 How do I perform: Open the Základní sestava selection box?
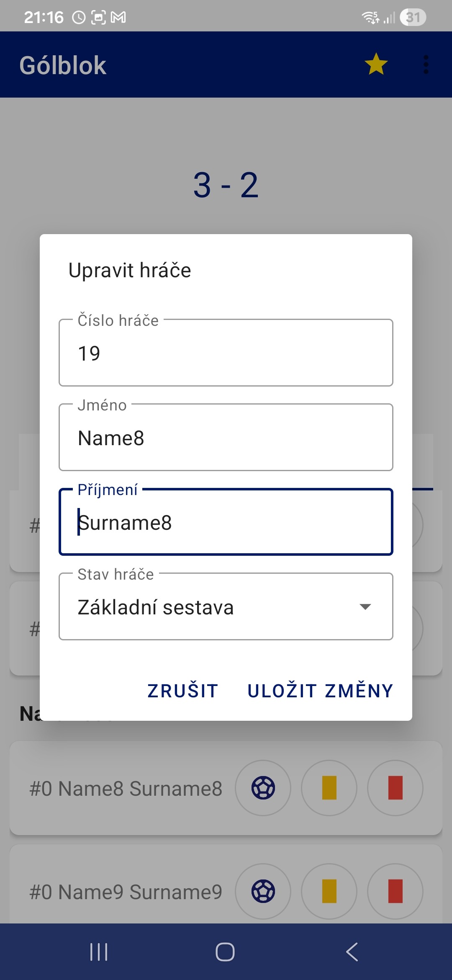pos(209,607)
